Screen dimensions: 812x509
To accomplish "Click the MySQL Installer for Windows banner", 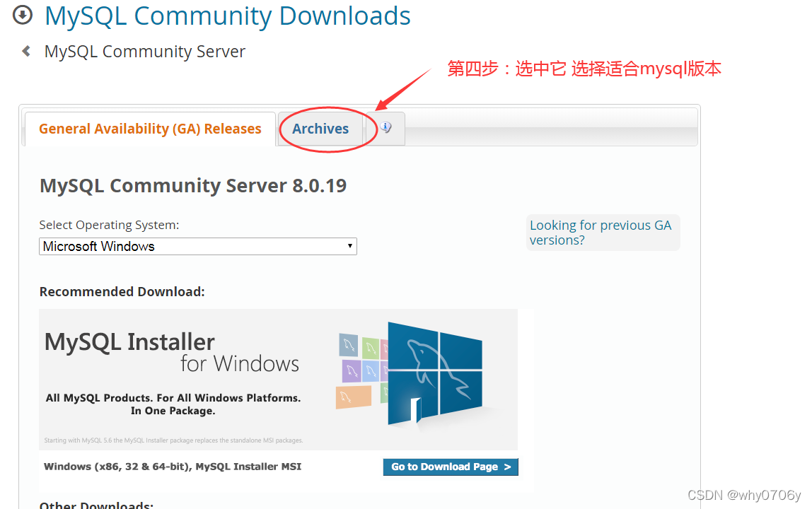I will point(278,380).
